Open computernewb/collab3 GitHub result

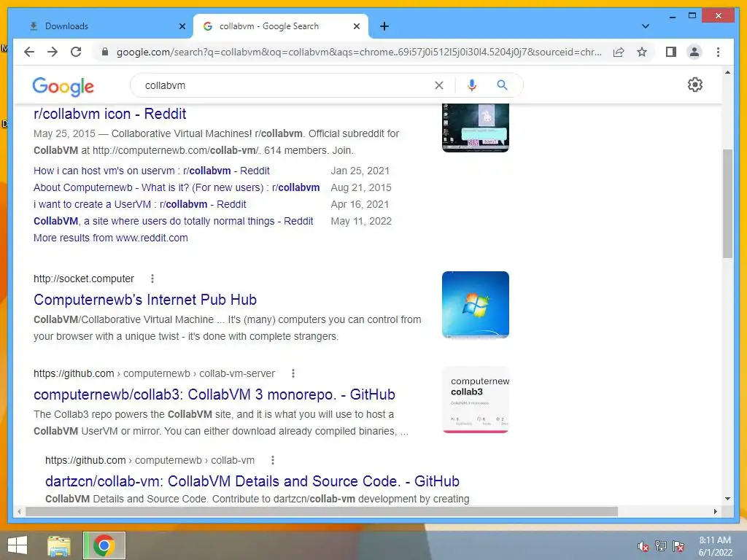214,394
